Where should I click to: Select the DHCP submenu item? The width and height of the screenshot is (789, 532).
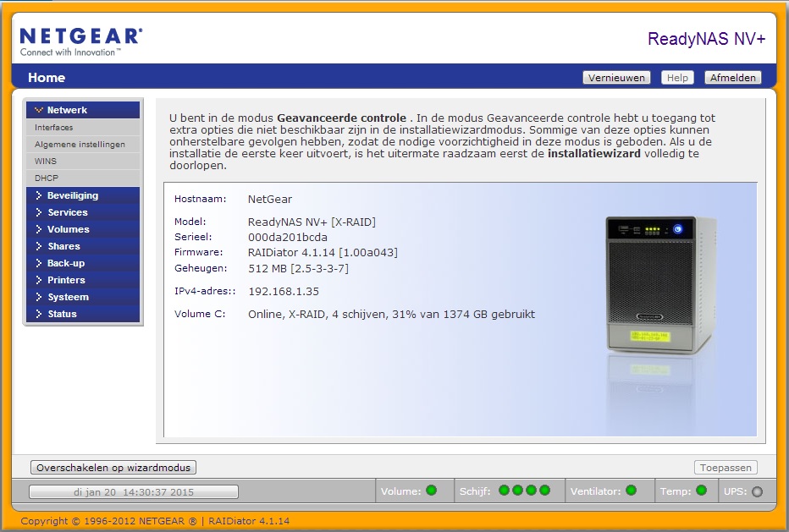[x=47, y=178]
